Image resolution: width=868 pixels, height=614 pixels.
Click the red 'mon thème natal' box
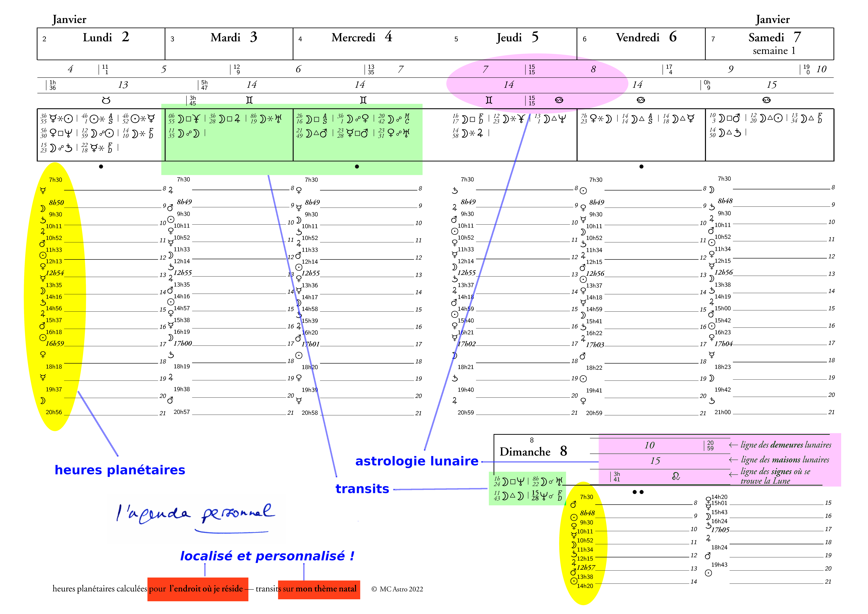[319, 590]
